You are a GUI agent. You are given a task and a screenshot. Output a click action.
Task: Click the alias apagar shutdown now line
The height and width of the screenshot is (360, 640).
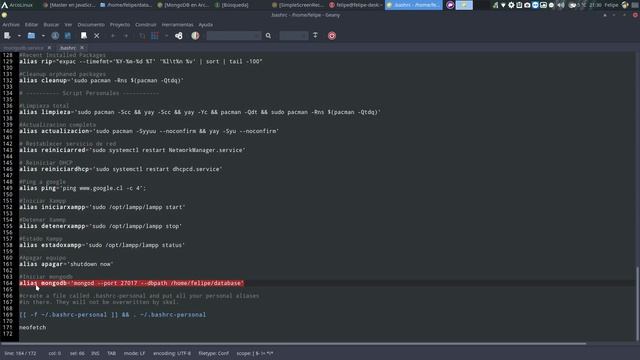(66, 264)
